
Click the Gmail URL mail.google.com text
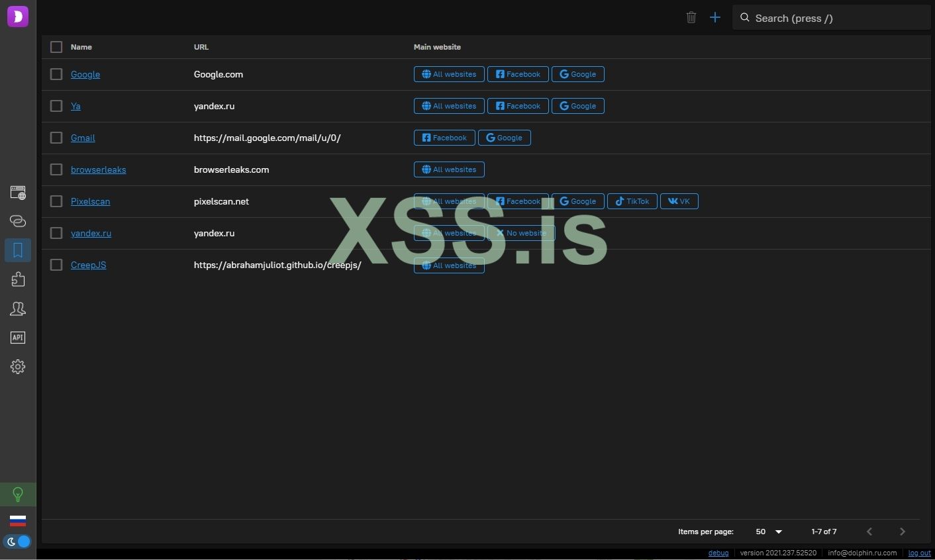click(x=268, y=138)
